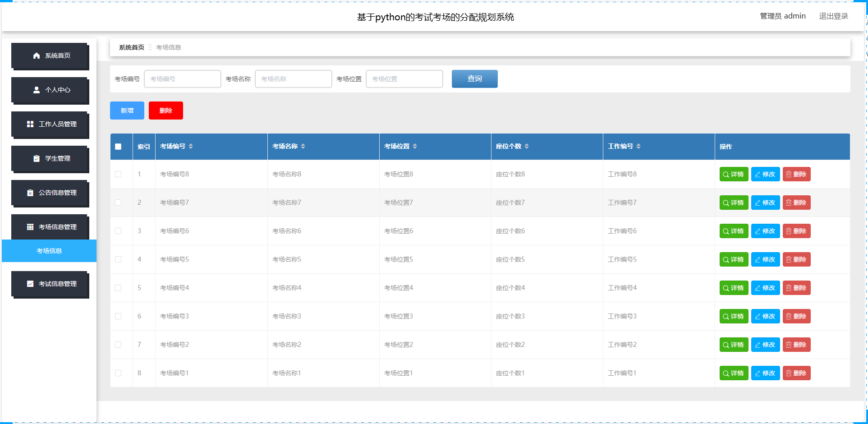Check the box for row 考场编号6
Image resolution: width=868 pixels, height=424 pixels.
[x=118, y=231]
